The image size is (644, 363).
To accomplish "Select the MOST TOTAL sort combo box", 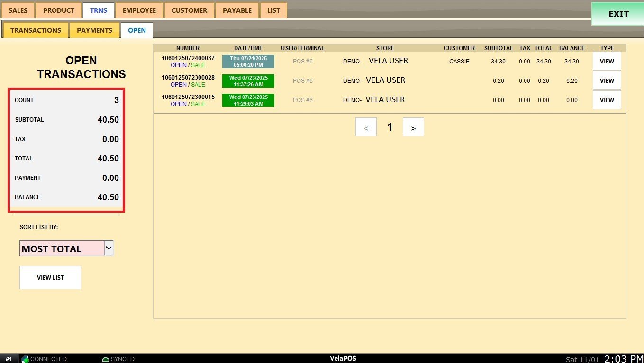I will (x=62, y=248).
